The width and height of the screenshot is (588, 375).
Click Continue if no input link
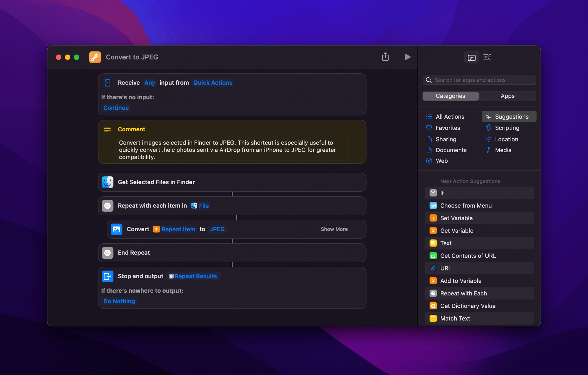[x=116, y=108]
